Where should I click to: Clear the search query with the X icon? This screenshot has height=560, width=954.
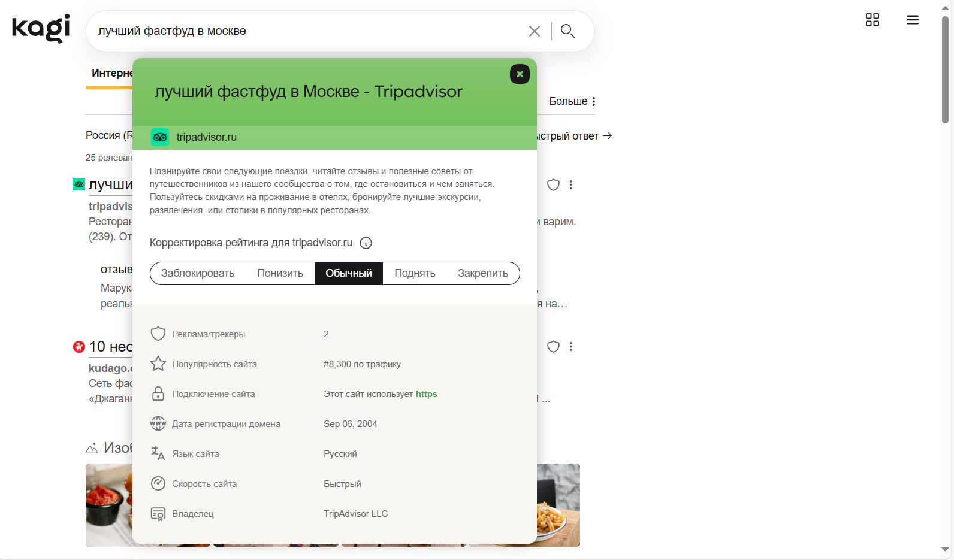click(x=535, y=31)
